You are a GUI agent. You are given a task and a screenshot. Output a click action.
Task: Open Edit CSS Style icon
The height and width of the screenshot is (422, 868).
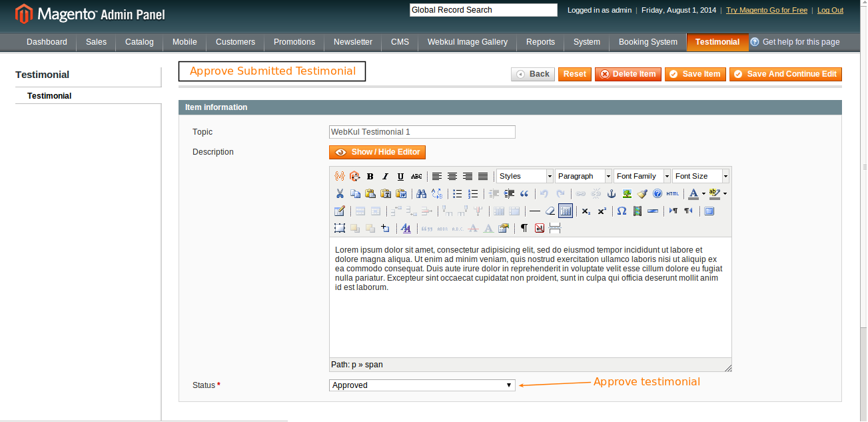click(x=406, y=228)
